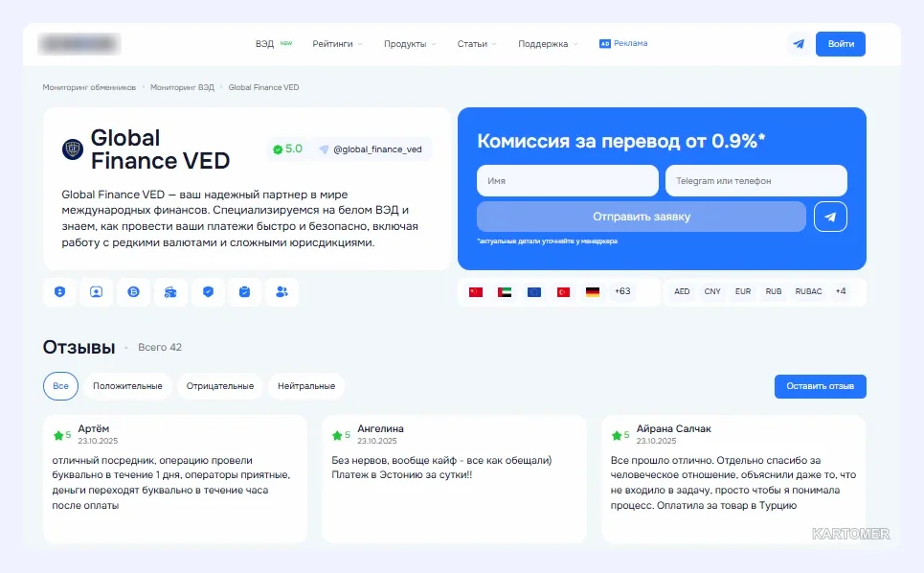The height and width of the screenshot is (573, 924).
Task: Expand the Статьи dropdown menu
Action: (x=477, y=44)
